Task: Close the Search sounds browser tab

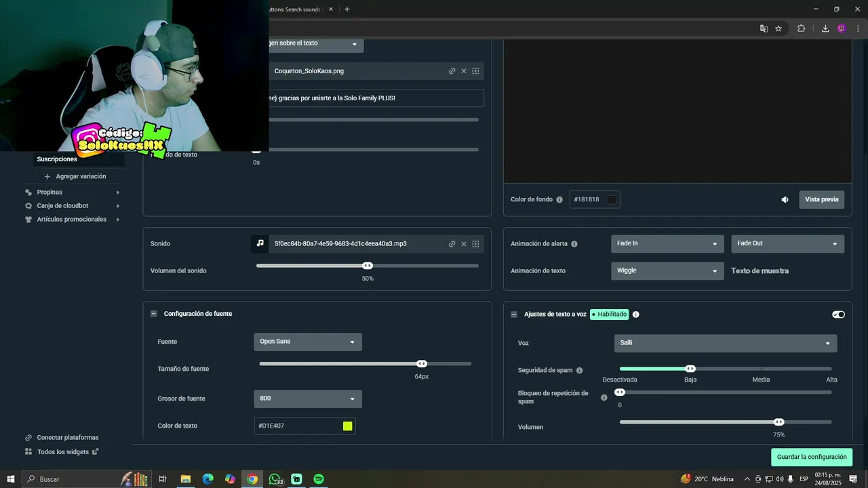Action: (330, 9)
